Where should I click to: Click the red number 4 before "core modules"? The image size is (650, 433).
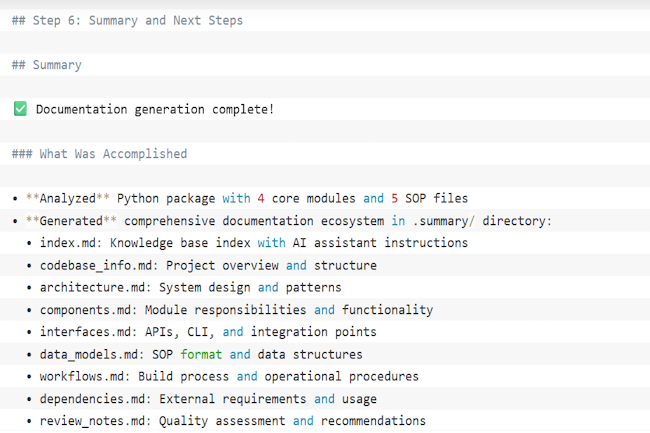(x=260, y=198)
